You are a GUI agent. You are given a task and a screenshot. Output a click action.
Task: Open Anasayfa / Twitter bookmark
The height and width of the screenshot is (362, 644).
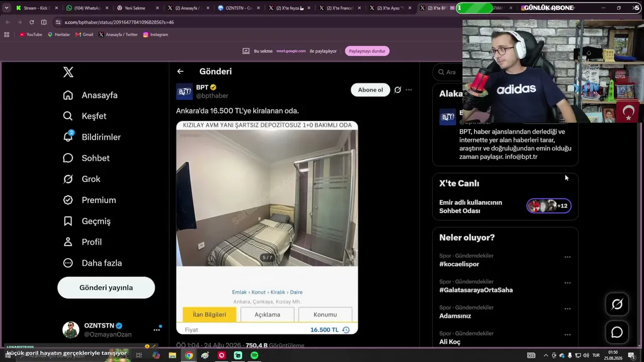(x=118, y=35)
